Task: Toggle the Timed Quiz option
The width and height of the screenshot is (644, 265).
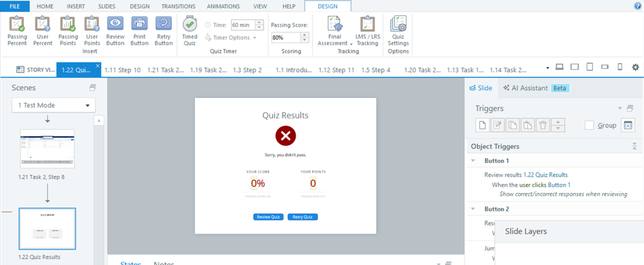Action: tap(190, 31)
